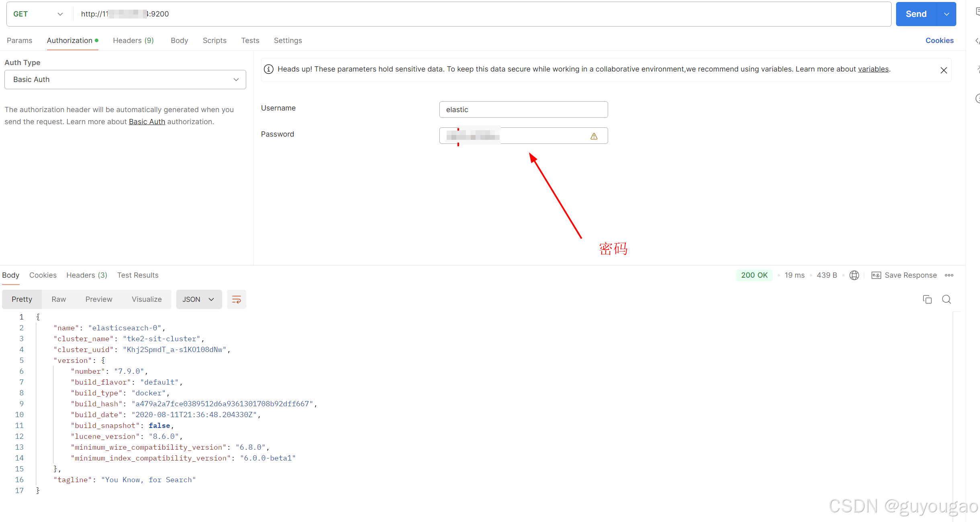
Task: Switch response view to Raw
Action: pos(59,299)
